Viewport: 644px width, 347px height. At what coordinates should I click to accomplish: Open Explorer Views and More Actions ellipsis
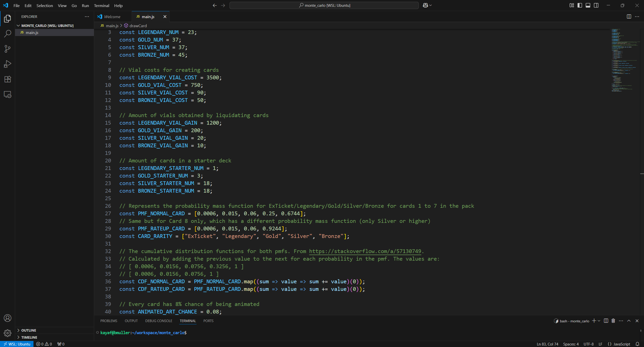[87, 17]
